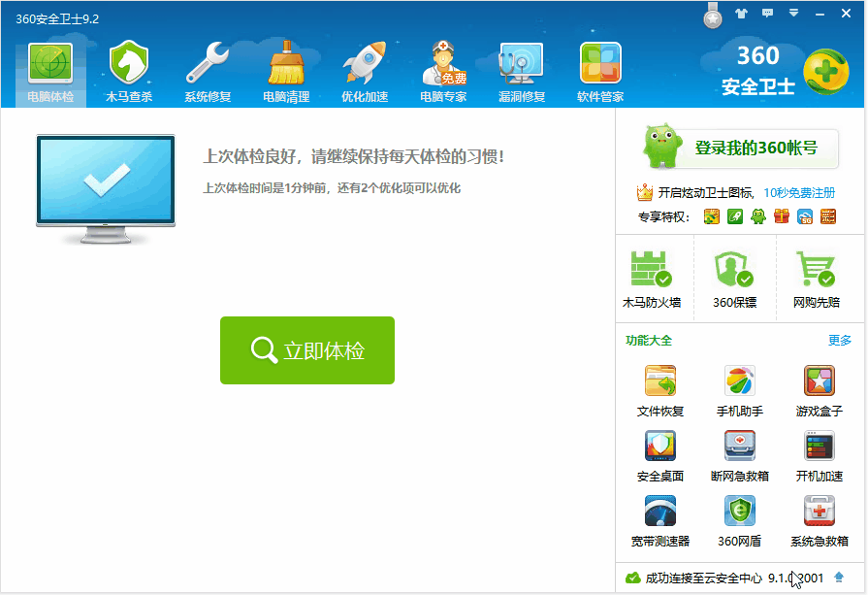Click the red gift box privilege icon
This screenshot has height=595, width=868.
point(782,216)
